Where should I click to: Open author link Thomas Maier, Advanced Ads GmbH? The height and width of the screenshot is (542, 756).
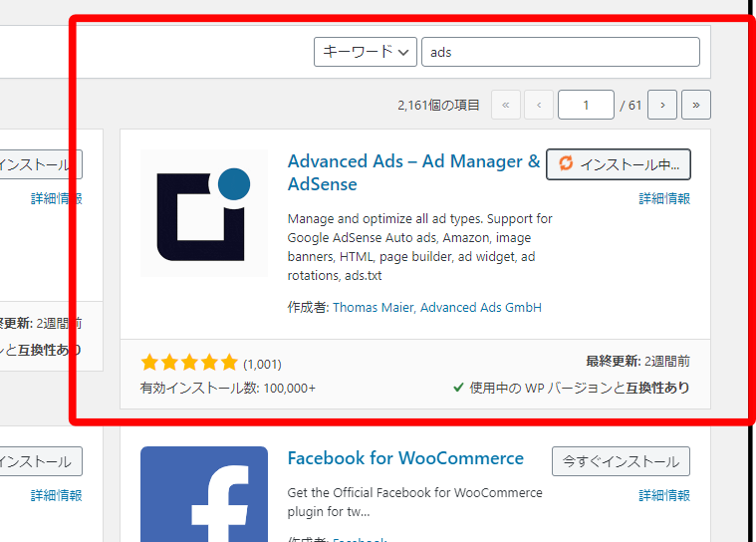click(437, 307)
